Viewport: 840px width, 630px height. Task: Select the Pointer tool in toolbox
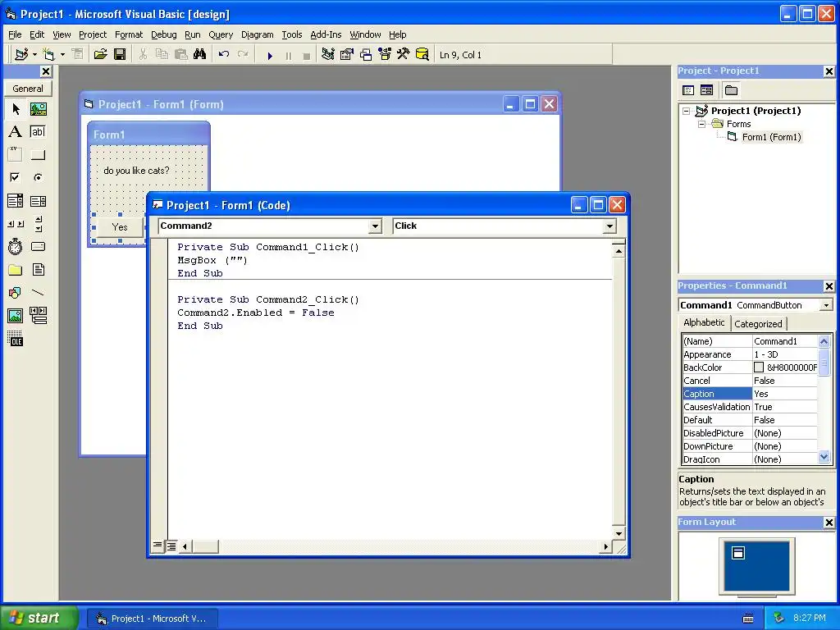click(16, 109)
